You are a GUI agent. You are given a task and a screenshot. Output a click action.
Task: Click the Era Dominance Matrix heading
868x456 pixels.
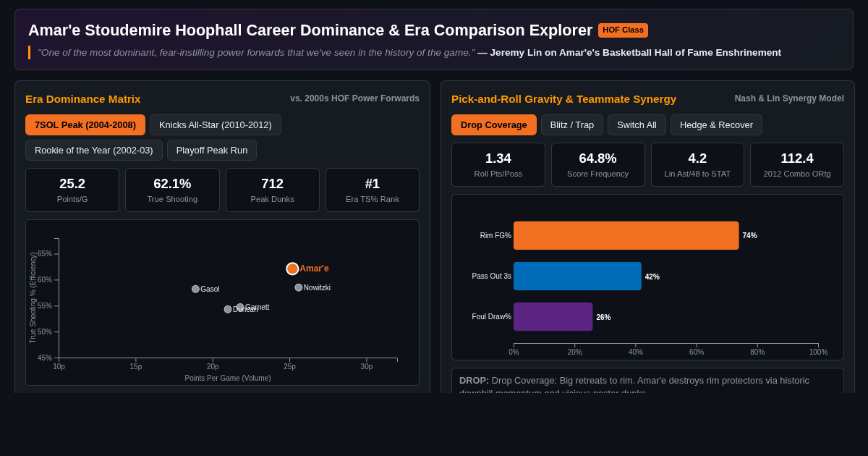(x=83, y=98)
